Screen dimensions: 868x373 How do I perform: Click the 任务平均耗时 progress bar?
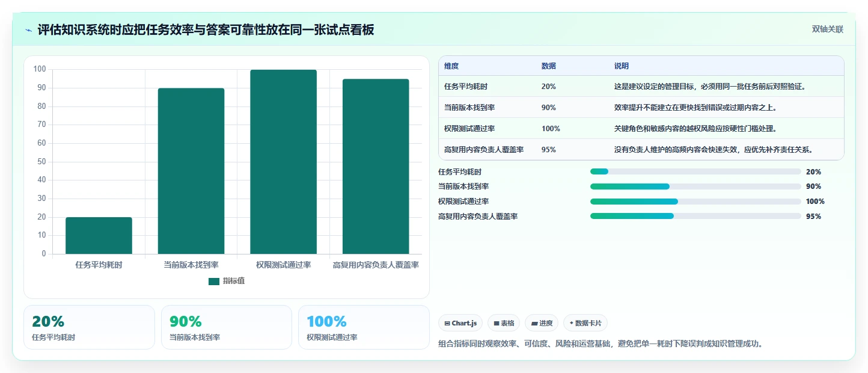point(695,171)
